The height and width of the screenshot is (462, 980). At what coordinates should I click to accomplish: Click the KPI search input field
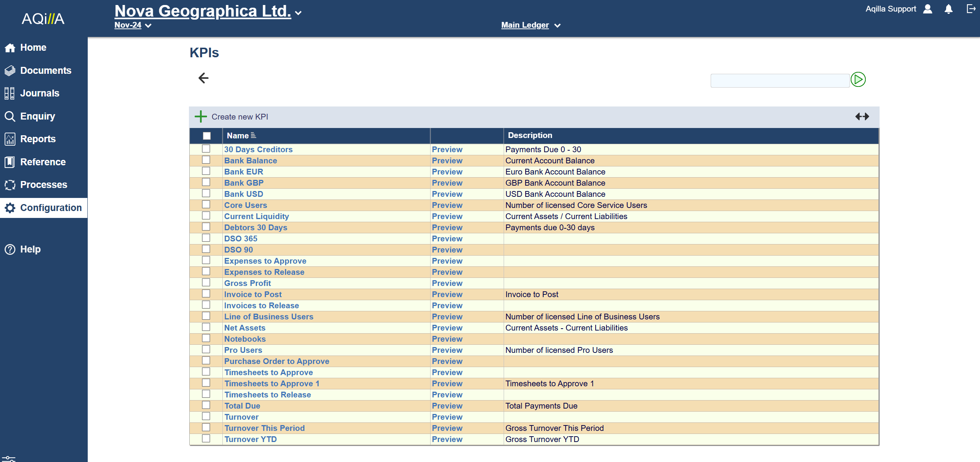tap(780, 80)
